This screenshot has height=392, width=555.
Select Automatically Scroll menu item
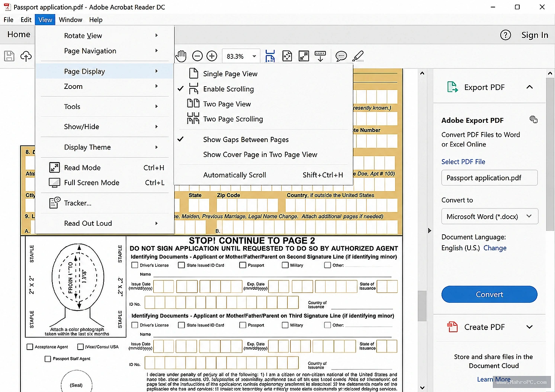[263, 175]
